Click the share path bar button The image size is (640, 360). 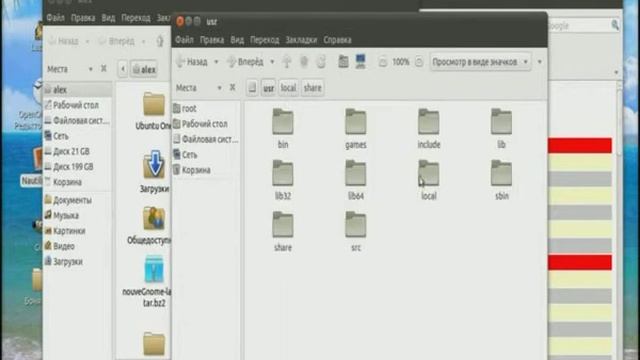312,88
